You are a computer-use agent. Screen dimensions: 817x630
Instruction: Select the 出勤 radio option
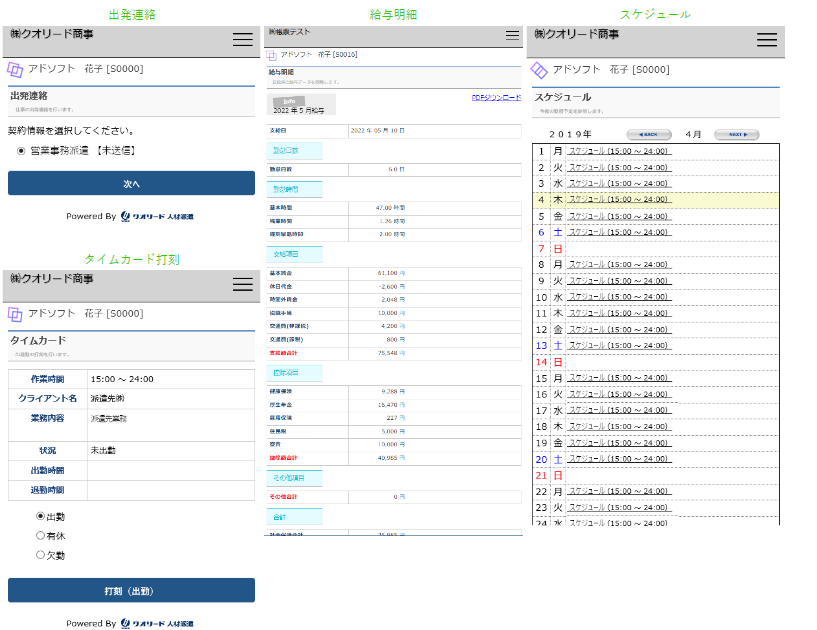(40, 517)
